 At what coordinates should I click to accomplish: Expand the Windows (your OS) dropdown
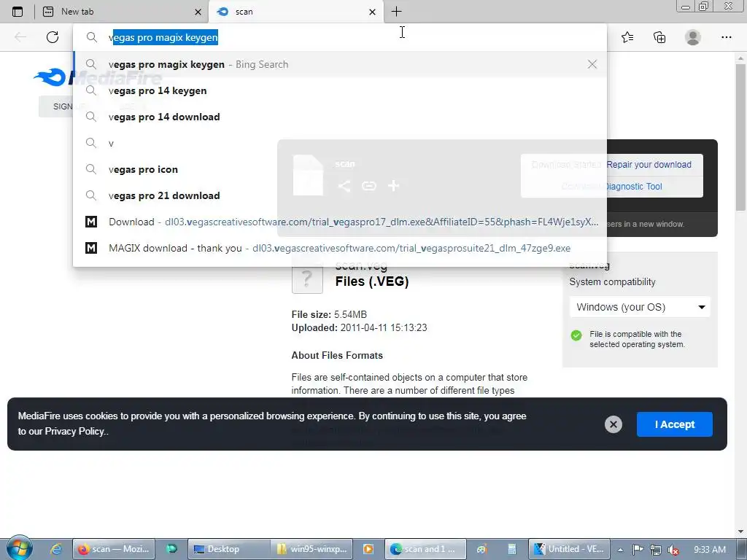640,307
